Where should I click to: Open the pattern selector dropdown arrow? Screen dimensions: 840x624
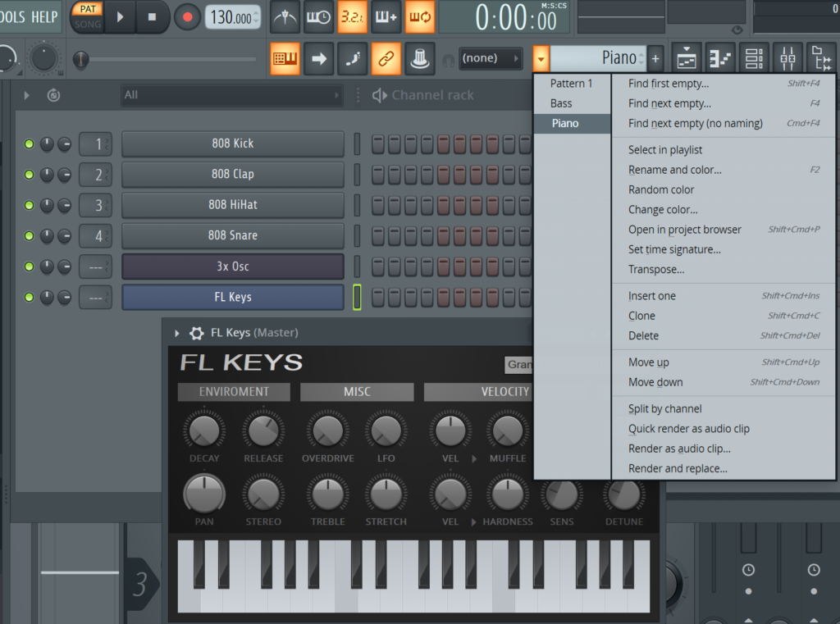[x=541, y=58]
